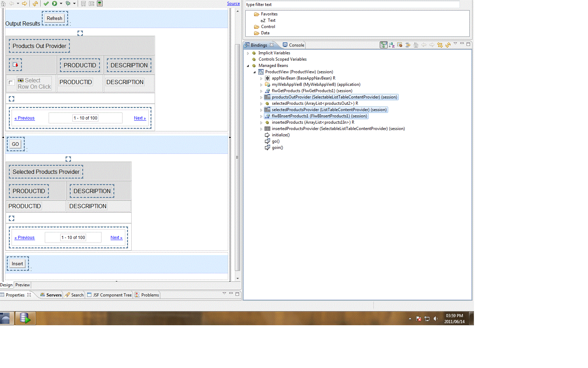The width and height of the screenshot is (588, 368).
Task: Click Previous link in Selected Products pager
Action: coord(24,238)
